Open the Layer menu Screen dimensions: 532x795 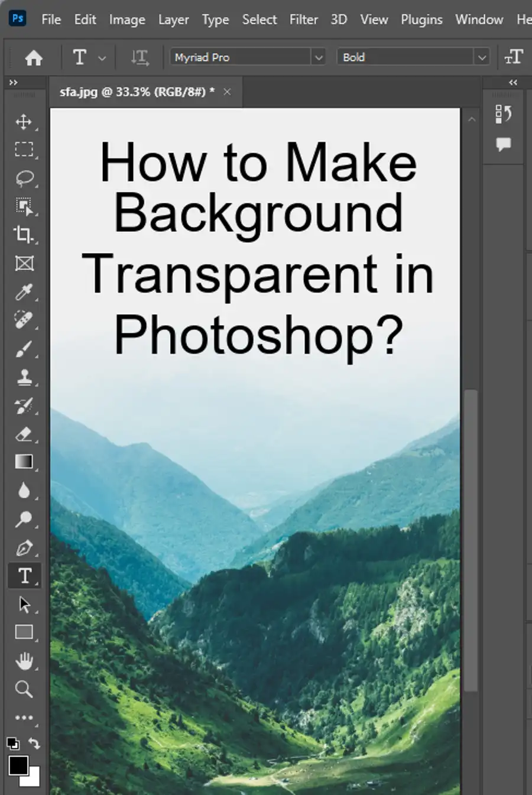coord(173,20)
